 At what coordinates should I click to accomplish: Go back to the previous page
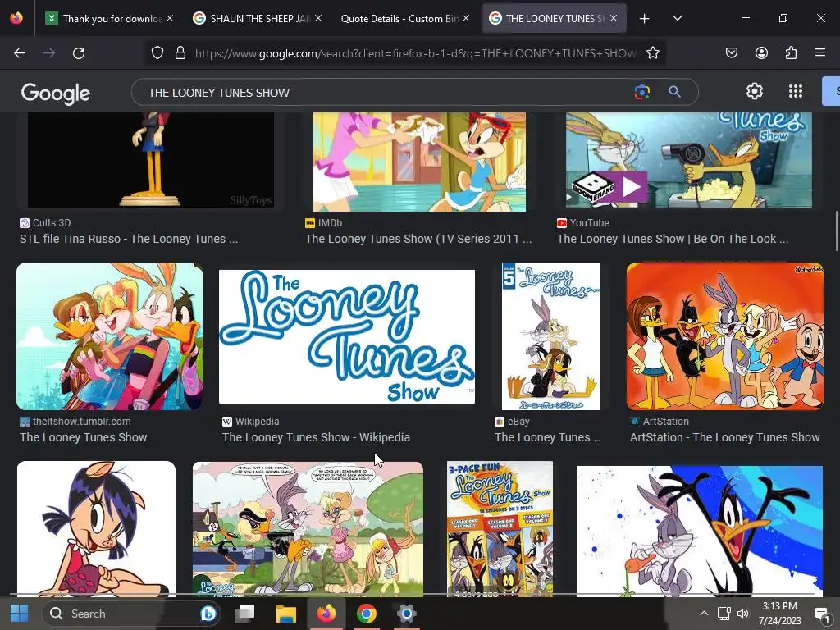[20, 53]
